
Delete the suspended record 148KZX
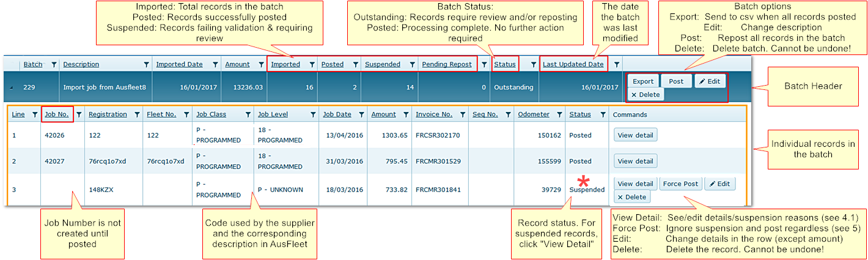click(631, 197)
